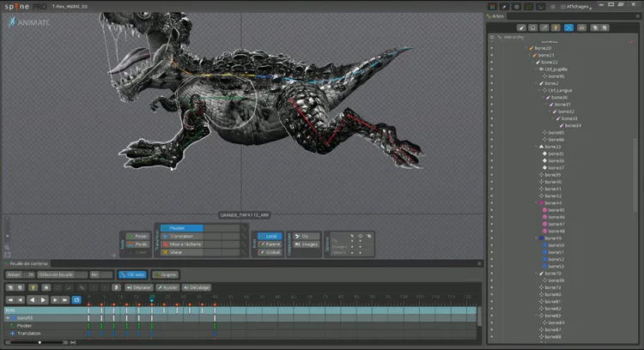Select Parent axes option
The image size is (644, 350).
pos(270,244)
